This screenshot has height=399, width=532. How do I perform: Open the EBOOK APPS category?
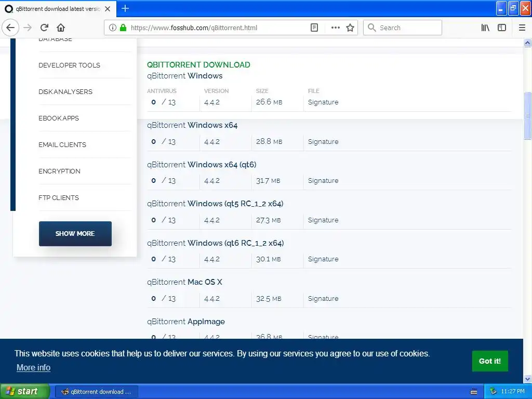tap(58, 118)
